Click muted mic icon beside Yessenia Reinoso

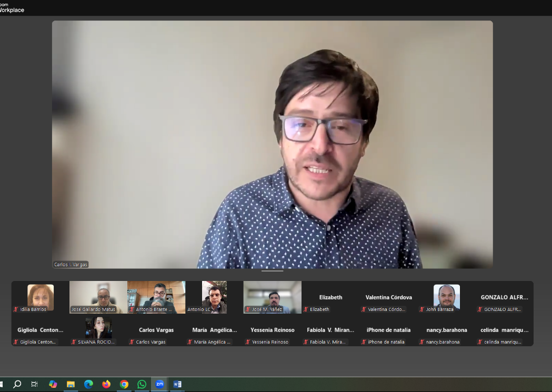(248, 341)
